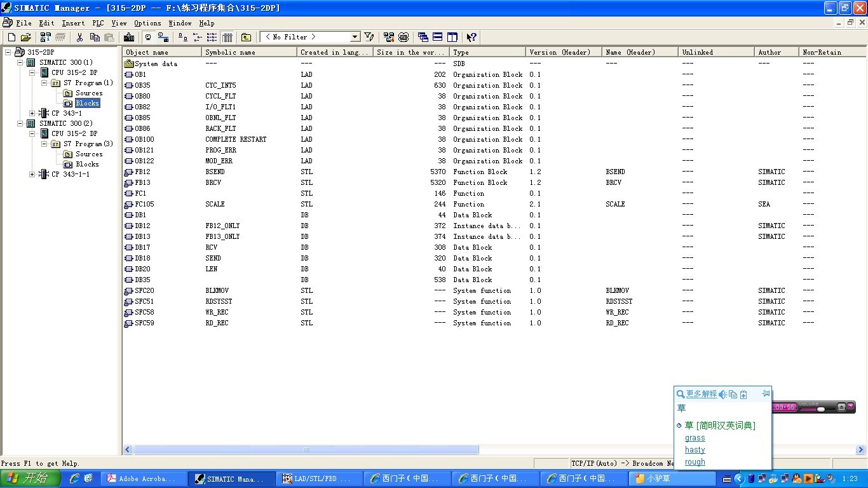This screenshot has height=488, width=868.
Task: Click the Tile Horizontally icon
Action: 438,37
